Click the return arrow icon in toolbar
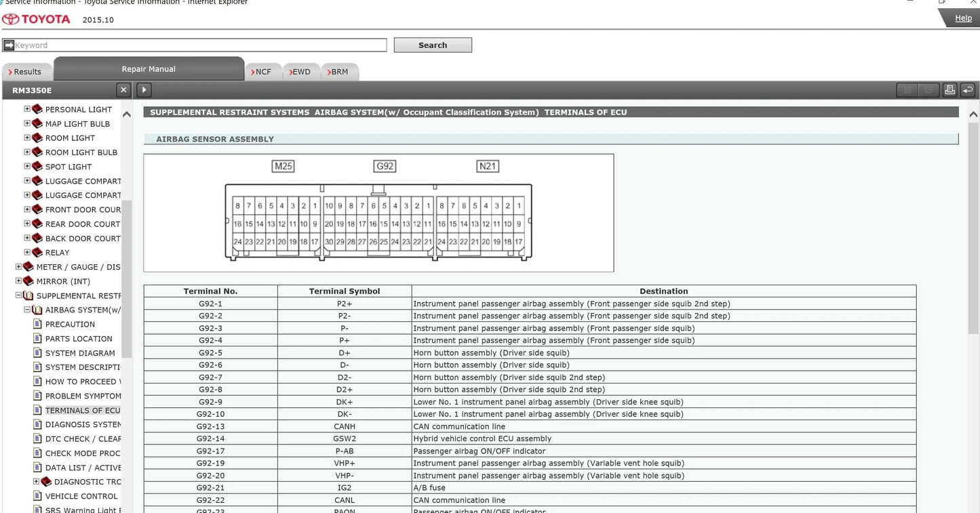980x513 pixels. tap(968, 90)
